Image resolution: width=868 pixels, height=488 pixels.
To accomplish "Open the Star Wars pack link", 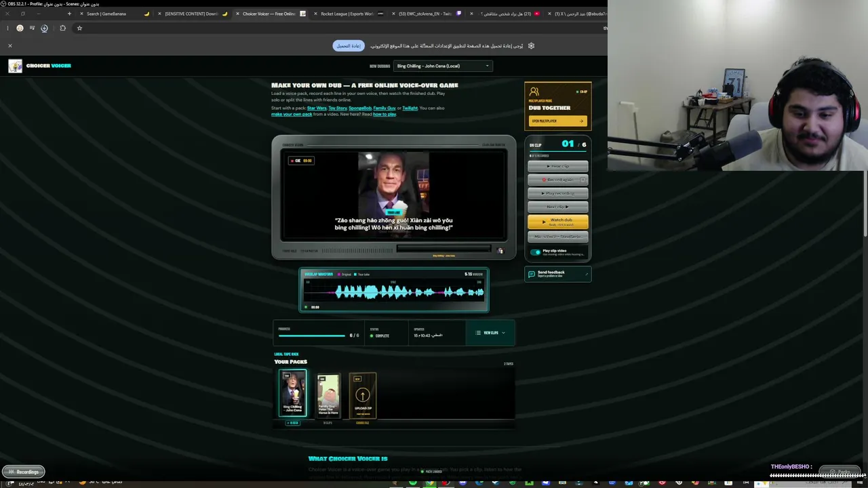I will [x=317, y=108].
